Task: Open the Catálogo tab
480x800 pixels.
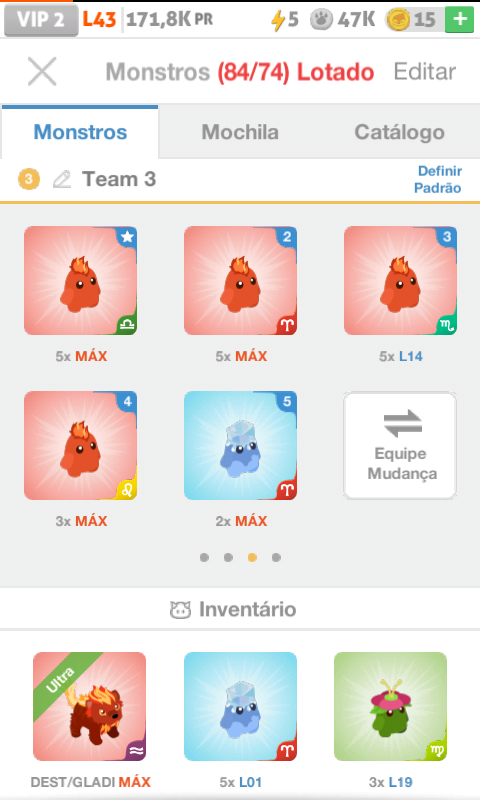Action: pos(399,132)
